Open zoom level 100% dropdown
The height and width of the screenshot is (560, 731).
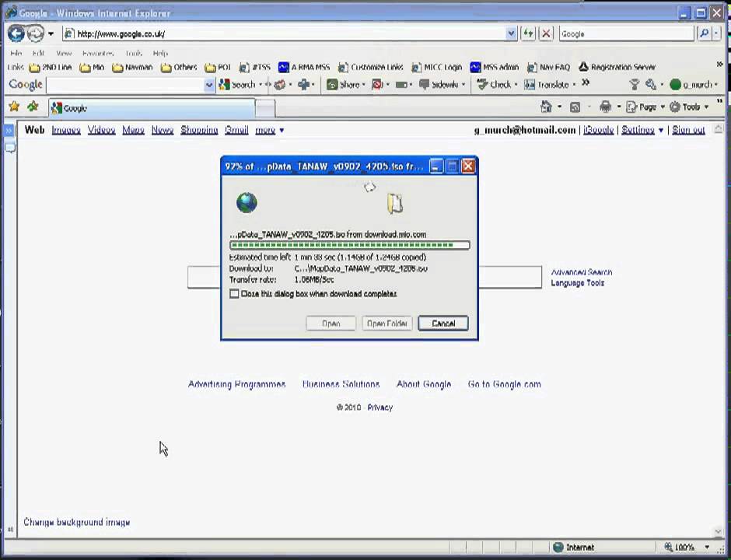click(x=707, y=547)
